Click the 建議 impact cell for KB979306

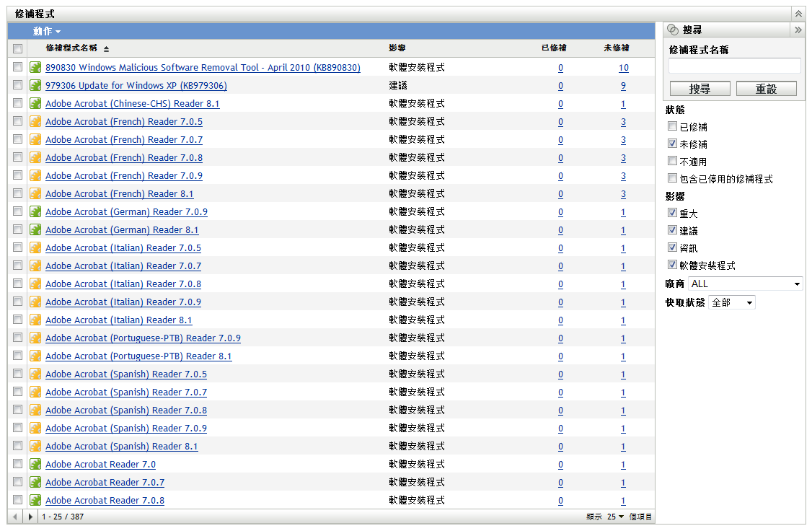398,85
